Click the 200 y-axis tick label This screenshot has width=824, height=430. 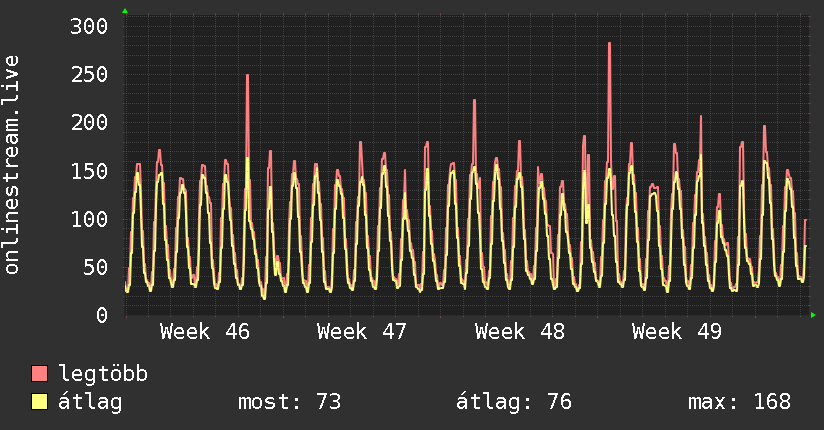pyautogui.click(x=88, y=122)
